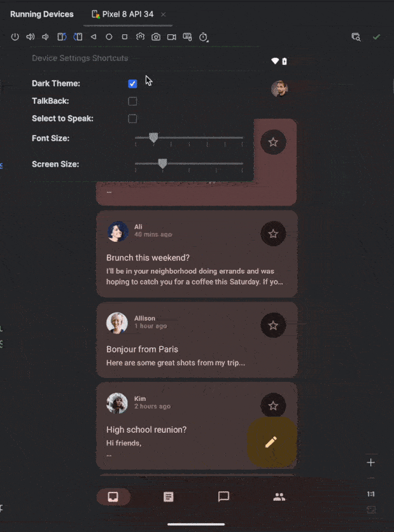Click the emulator power button icon

(x=15, y=37)
